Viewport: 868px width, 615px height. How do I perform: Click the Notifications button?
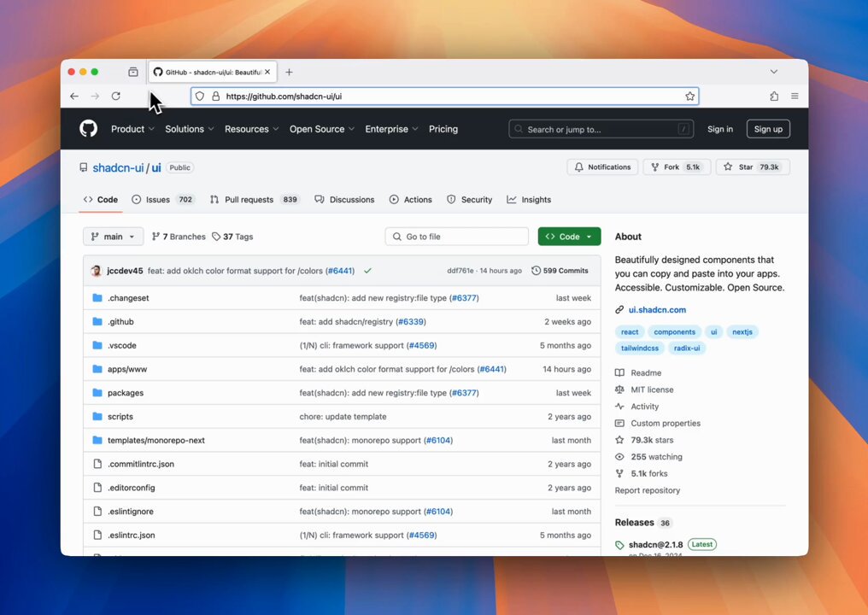tap(602, 167)
